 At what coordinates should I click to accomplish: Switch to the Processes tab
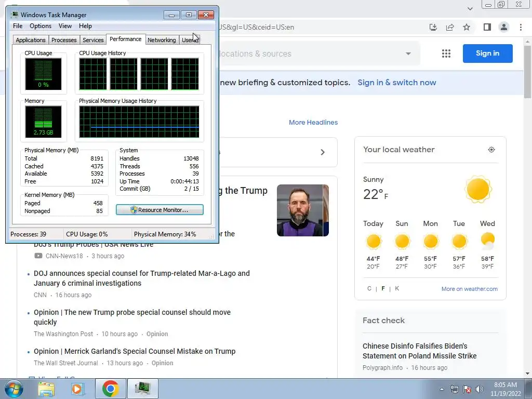tap(64, 40)
